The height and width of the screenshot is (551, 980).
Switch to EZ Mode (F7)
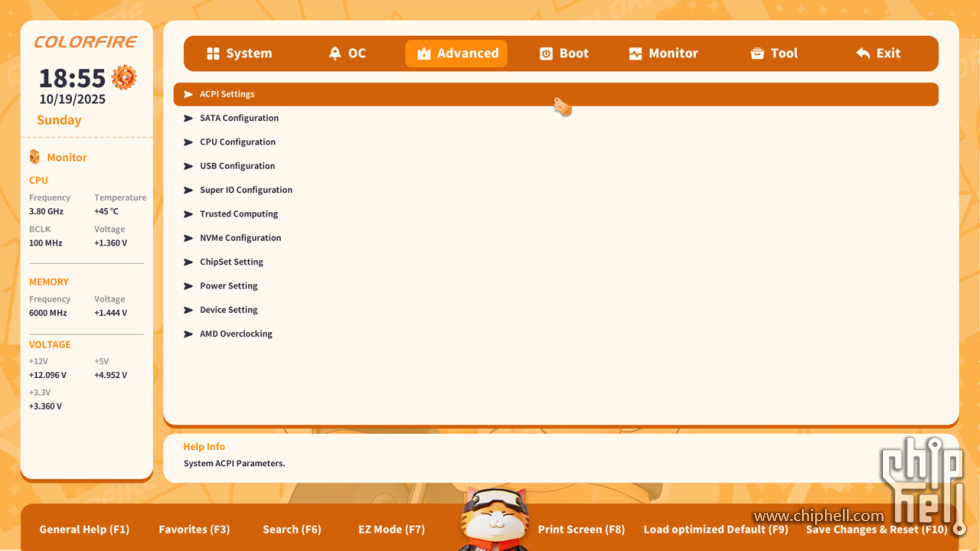(391, 530)
